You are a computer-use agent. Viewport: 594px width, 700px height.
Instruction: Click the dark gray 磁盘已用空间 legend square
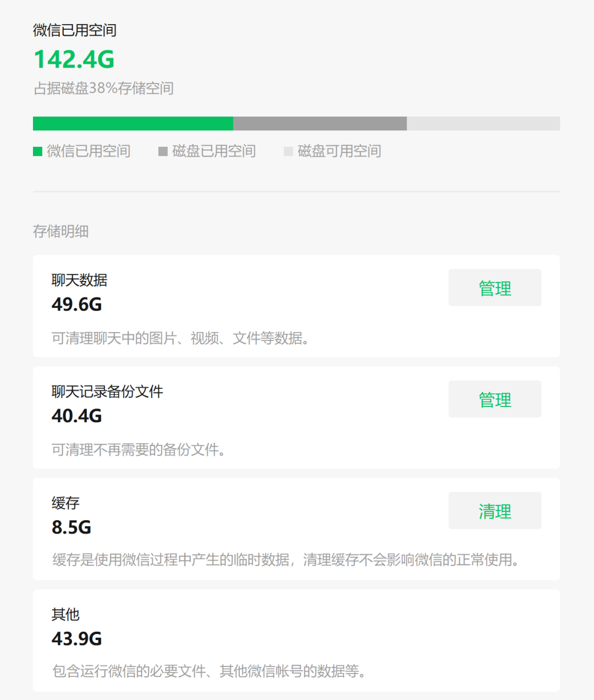[x=163, y=151]
